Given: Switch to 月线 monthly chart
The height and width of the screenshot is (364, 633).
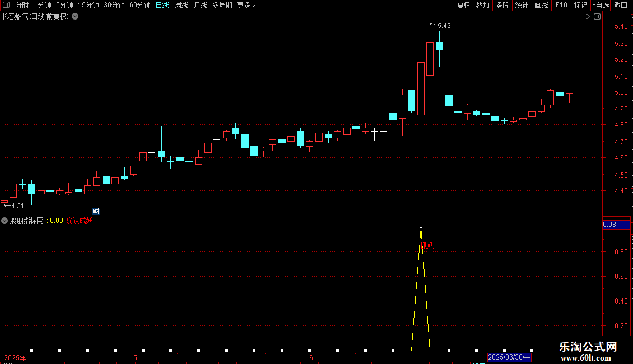Looking at the screenshot, I should (x=200, y=5).
